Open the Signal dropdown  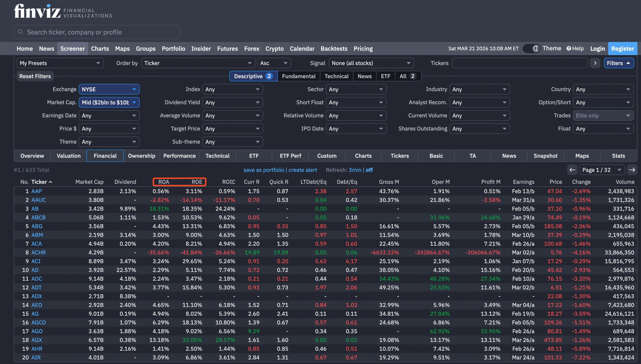371,63
